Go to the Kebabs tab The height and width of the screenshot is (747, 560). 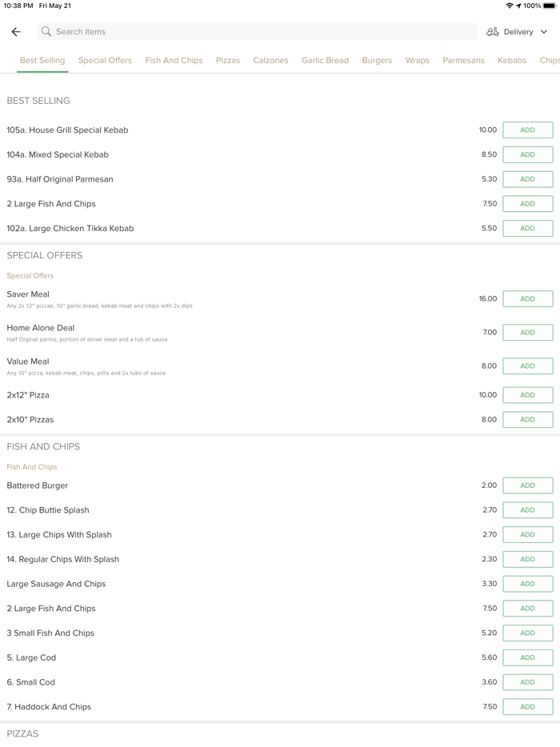point(512,60)
